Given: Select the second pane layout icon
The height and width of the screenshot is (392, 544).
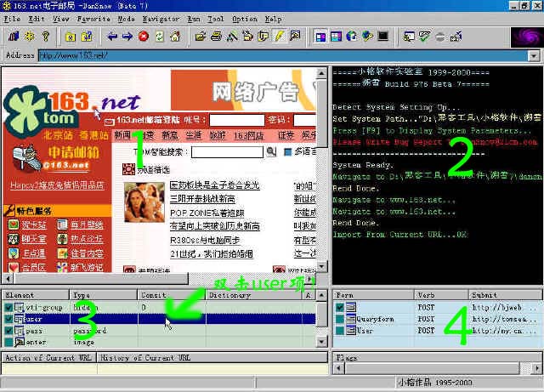Looking at the screenshot, I should click(336, 36).
